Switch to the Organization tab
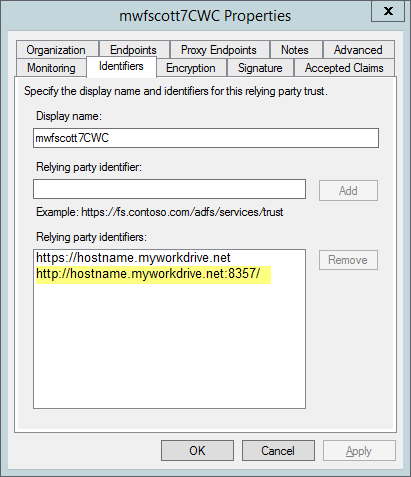411x477 pixels. [56, 50]
